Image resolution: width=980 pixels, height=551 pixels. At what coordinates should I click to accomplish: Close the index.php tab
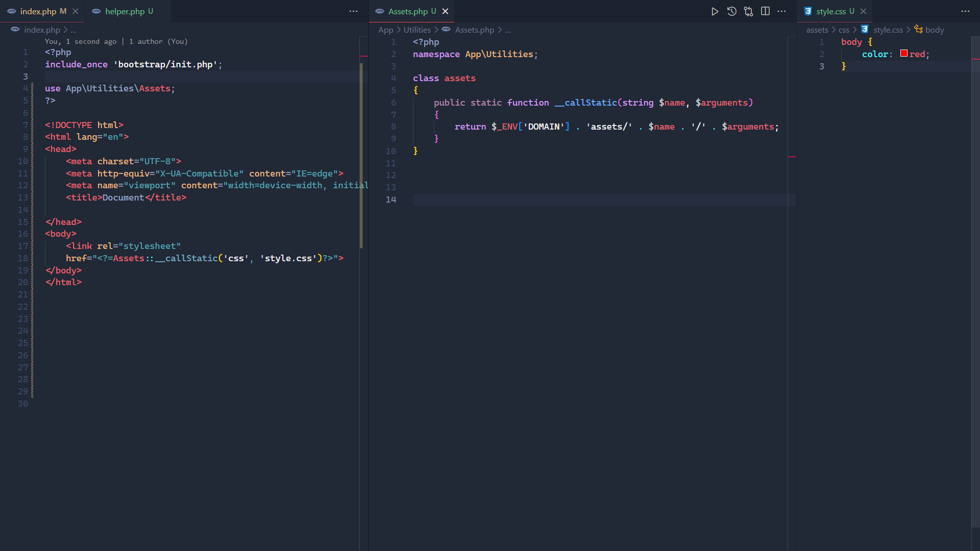(76, 11)
